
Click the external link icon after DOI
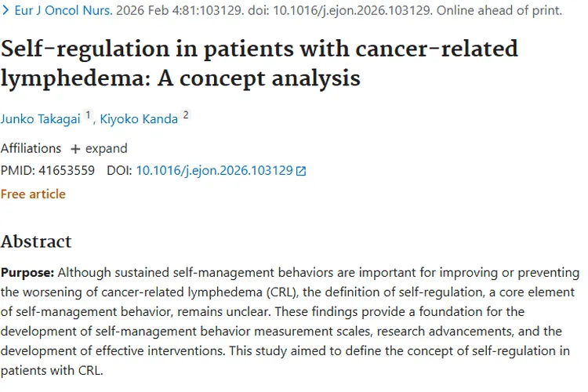click(x=301, y=171)
